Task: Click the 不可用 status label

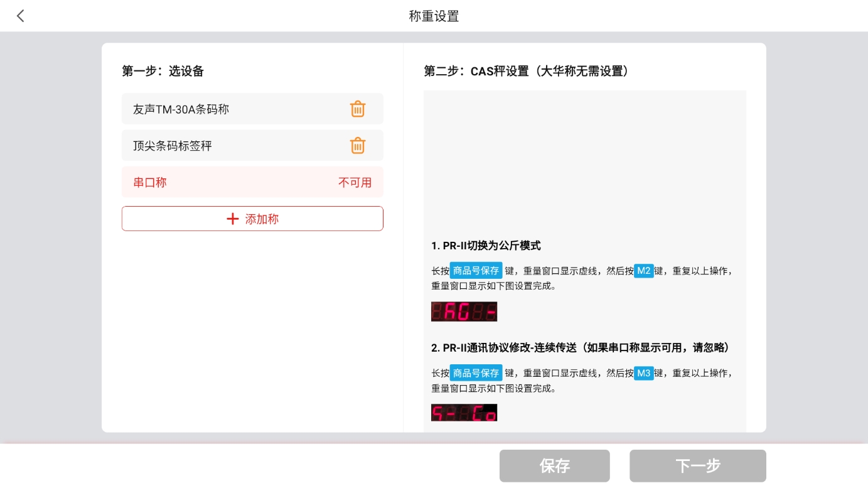Action: [355, 183]
